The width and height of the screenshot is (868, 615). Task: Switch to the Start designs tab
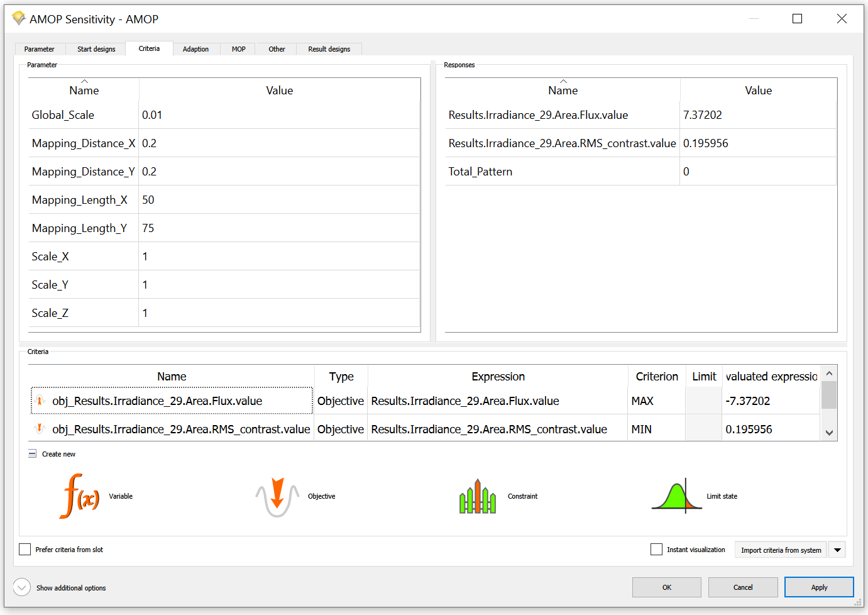tap(96, 49)
